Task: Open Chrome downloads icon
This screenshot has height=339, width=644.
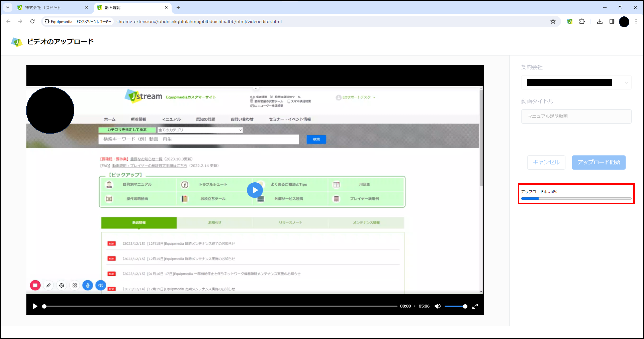Action: pos(600,22)
